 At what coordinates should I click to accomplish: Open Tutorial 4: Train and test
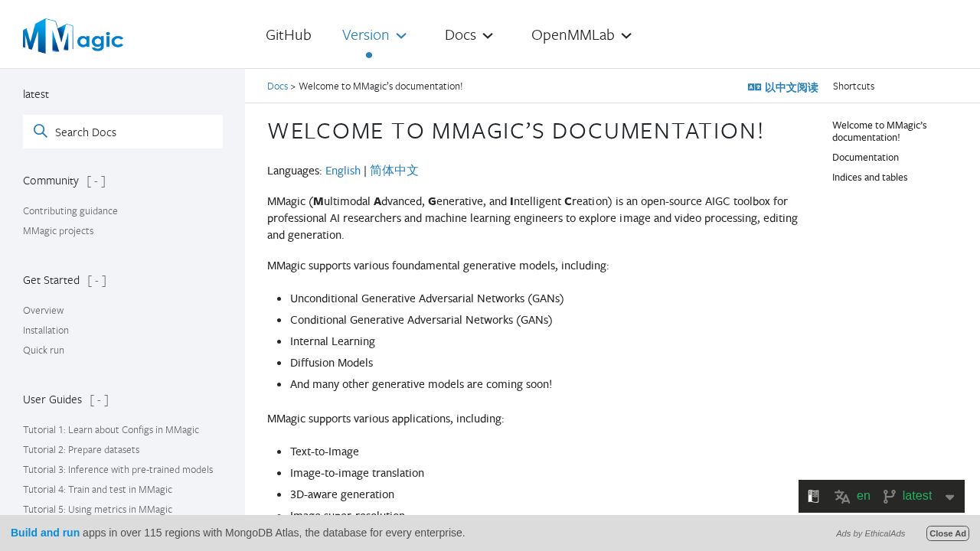pyautogui.click(x=98, y=489)
